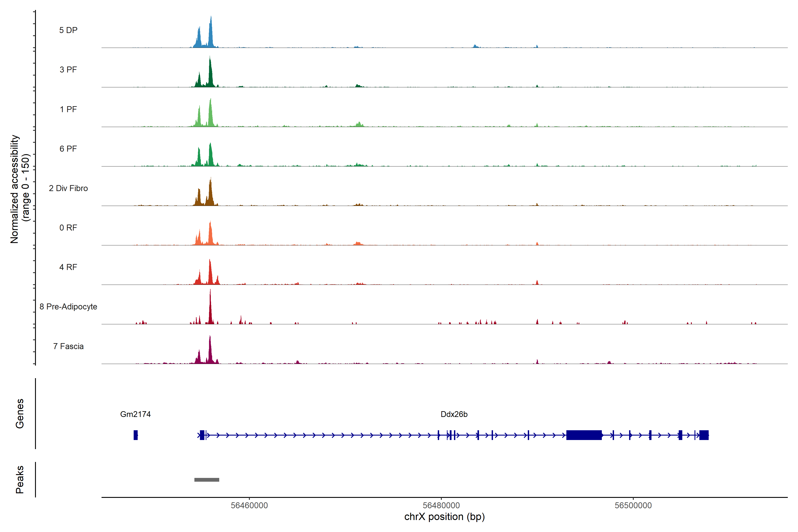This screenshot has width=798, height=532.
Task: Click the 4 RF track label
Action: 68,267
